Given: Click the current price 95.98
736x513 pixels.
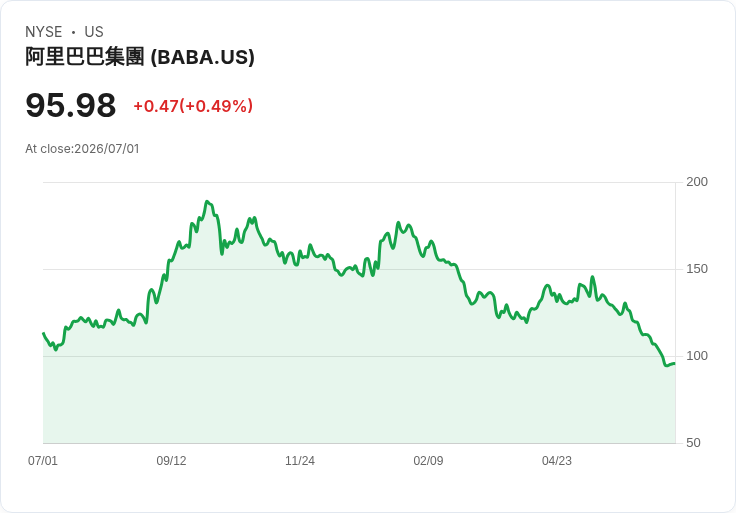Looking at the screenshot, I should tap(70, 105).
